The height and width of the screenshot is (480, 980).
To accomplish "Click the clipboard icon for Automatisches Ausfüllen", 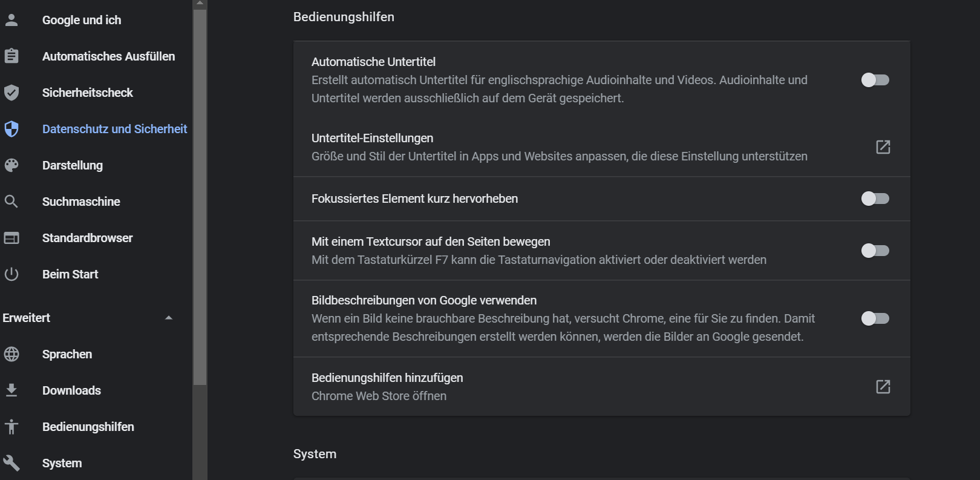I will coord(11,56).
